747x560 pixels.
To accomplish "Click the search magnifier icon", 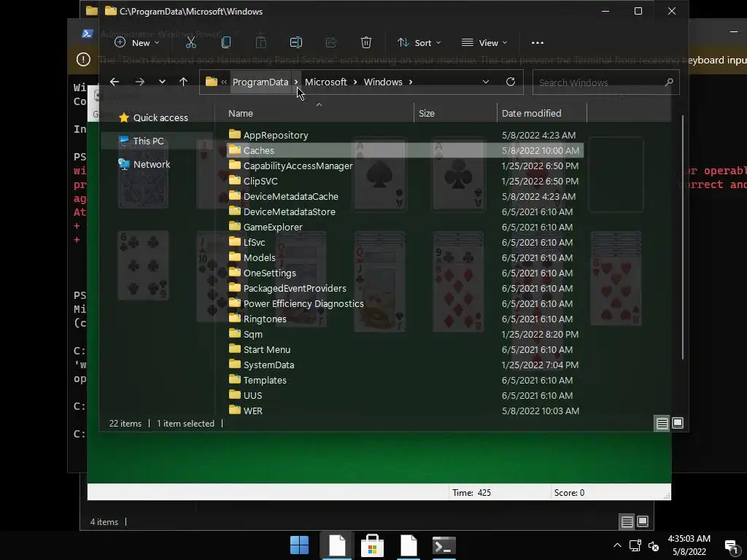I will click(x=670, y=82).
